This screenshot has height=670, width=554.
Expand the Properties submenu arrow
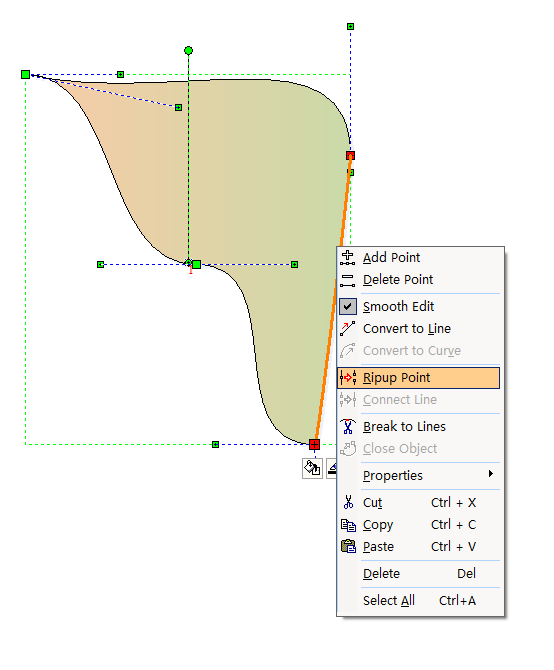coord(491,474)
